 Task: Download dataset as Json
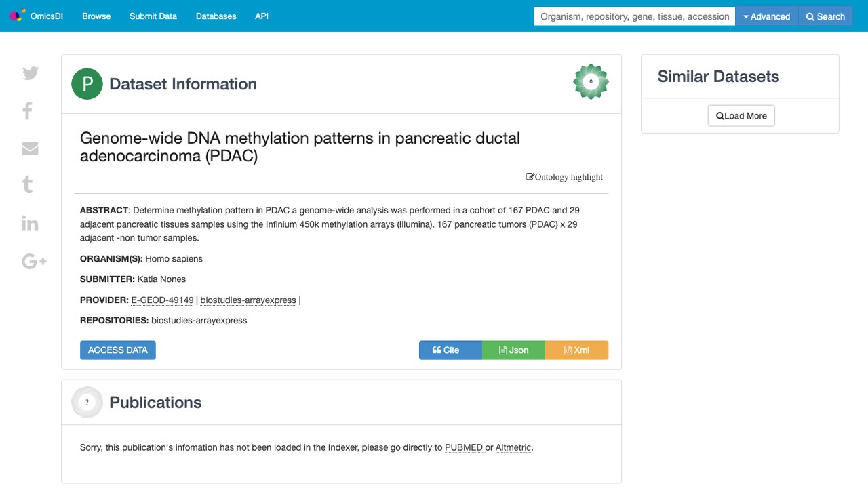point(513,350)
